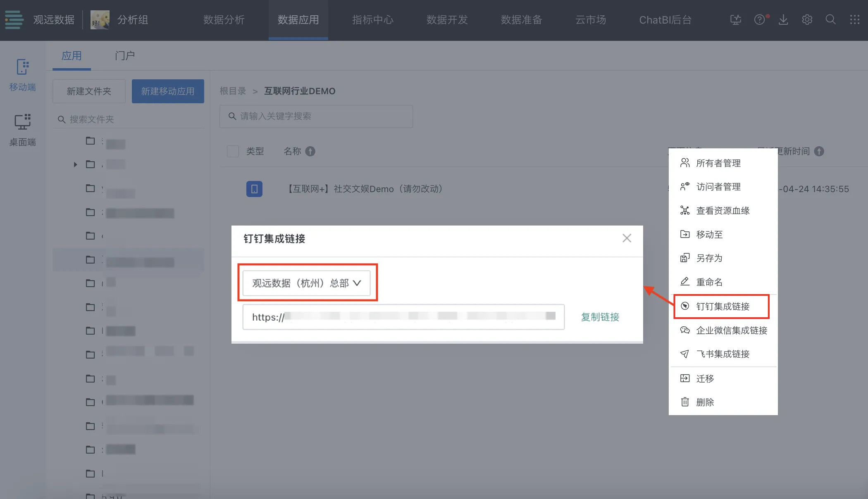This screenshot has height=499, width=868.
Task: Sort by 名称 using arrow toggle
Action: 310,151
